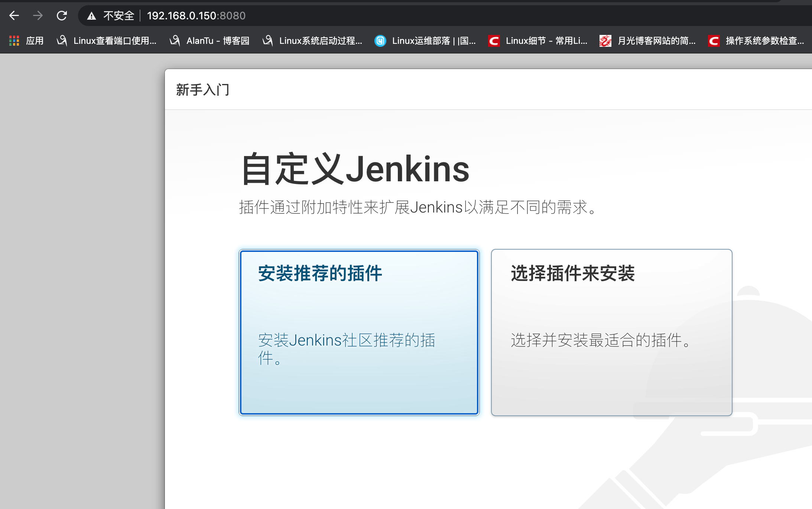Click the 选择插件来安装 option card
The image size is (812, 509).
click(611, 332)
